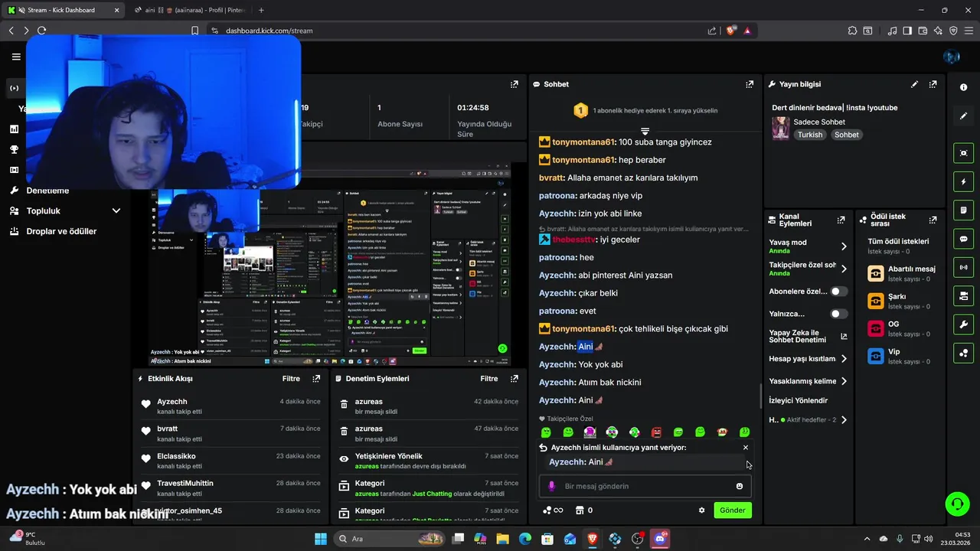Screen dimensions: 980x551
Task: Pop out the Yayın bilgisi panel
Action: point(933,84)
